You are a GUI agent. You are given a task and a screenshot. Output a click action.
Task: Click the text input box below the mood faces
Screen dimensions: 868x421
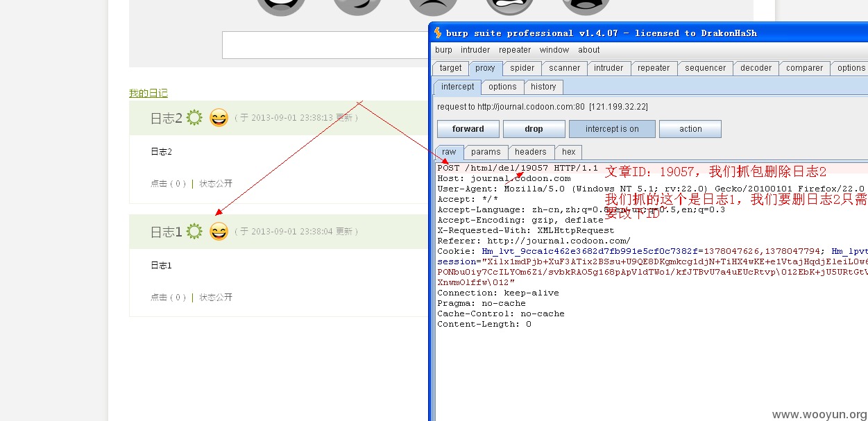click(325, 45)
